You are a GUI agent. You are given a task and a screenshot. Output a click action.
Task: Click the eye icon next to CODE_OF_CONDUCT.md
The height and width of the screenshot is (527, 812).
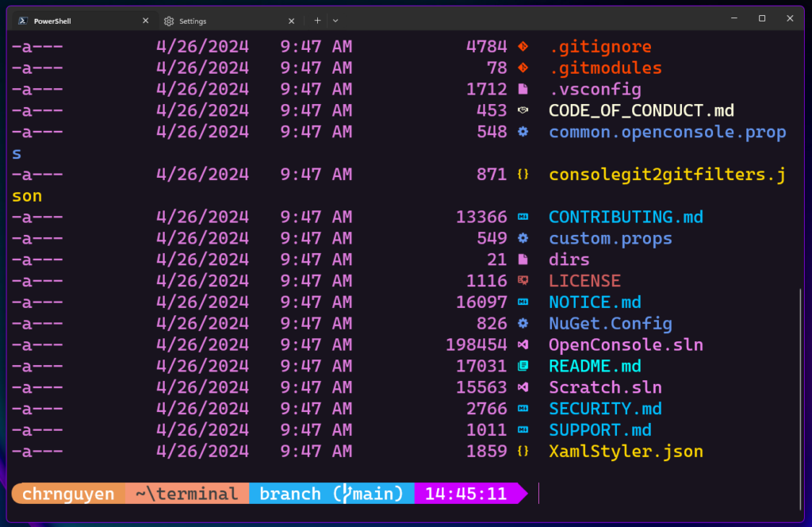coord(523,110)
